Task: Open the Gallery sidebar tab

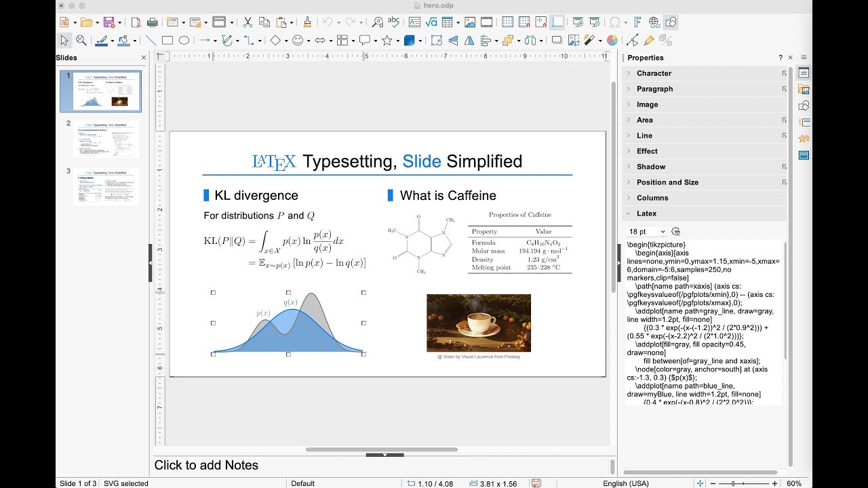Action: [804, 88]
